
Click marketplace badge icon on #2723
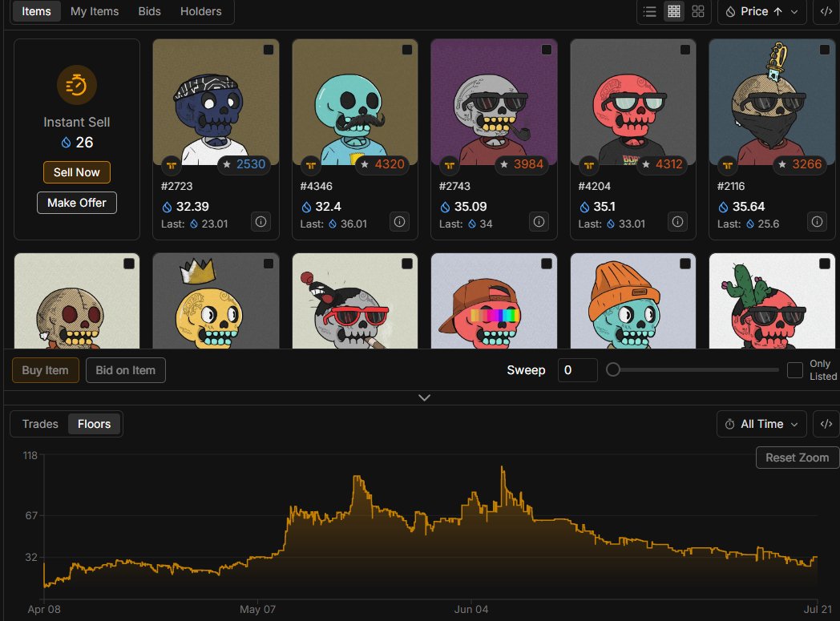[172, 165]
